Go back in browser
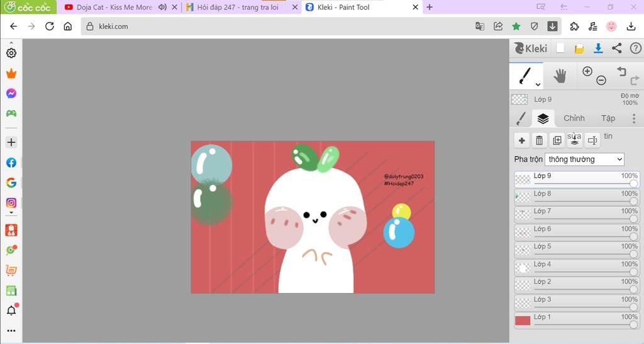The image size is (644, 344). [13, 26]
